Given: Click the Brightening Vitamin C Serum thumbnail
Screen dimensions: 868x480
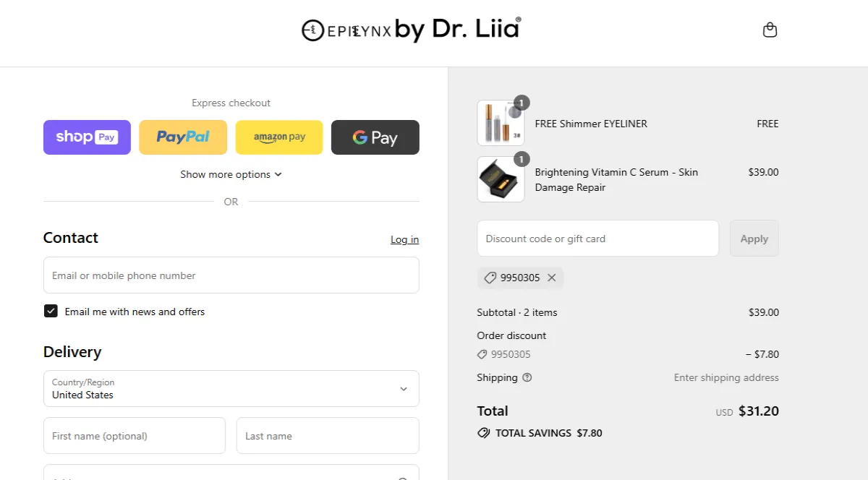Looking at the screenshot, I should click(501, 179).
